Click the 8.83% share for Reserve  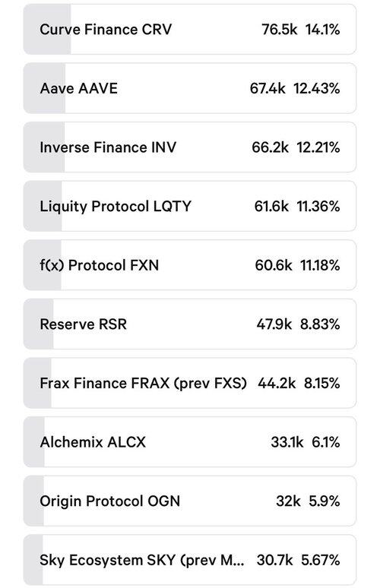pyautogui.click(x=320, y=324)
